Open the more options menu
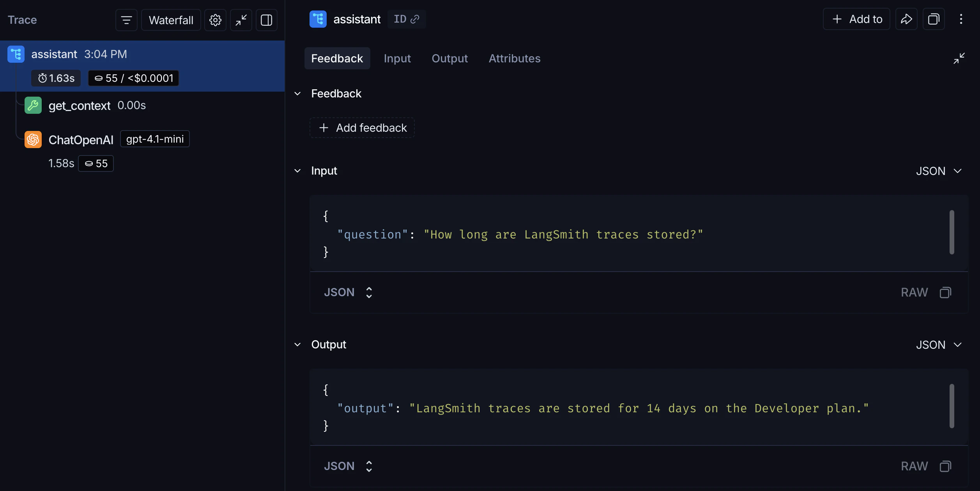Screen dimensions: 980x491 tap(961, 19)
